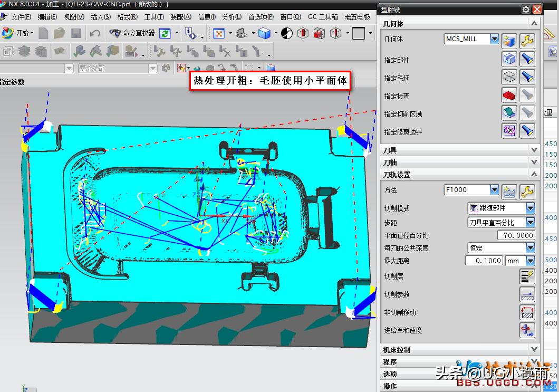Viewport: 559px width, 392px height.
Task: Select the 指定毛坯 blank geometry icon
Action: click(x=509, y=77)
